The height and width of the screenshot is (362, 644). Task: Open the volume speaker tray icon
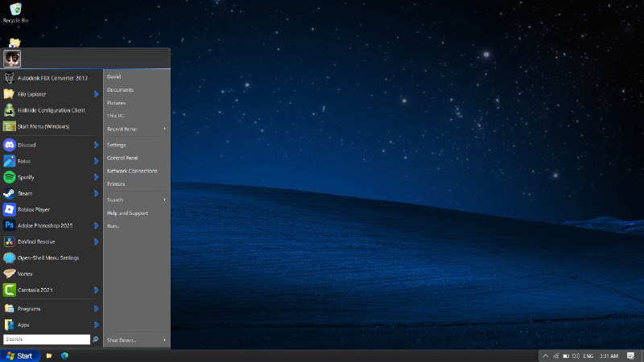tap(576, 356)
